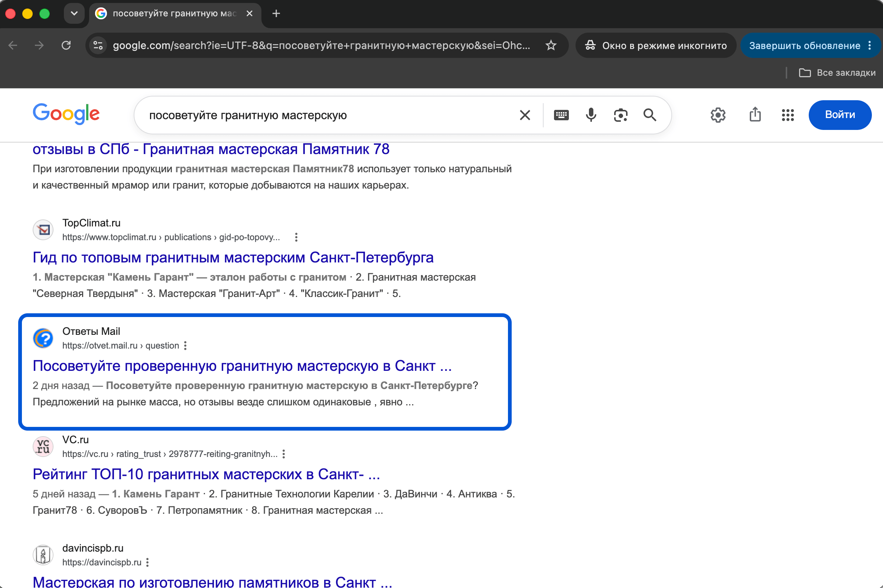Open site information icon in address bar

(98, 45)
